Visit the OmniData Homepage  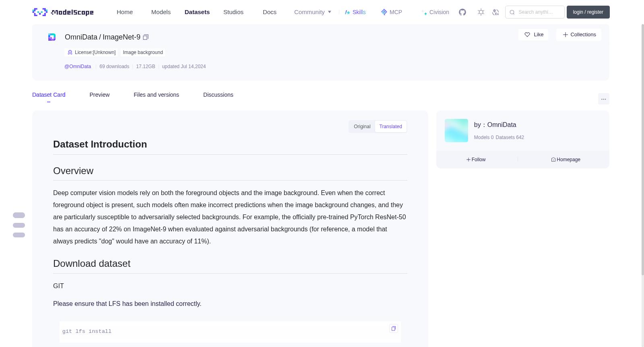click(566, 160)
